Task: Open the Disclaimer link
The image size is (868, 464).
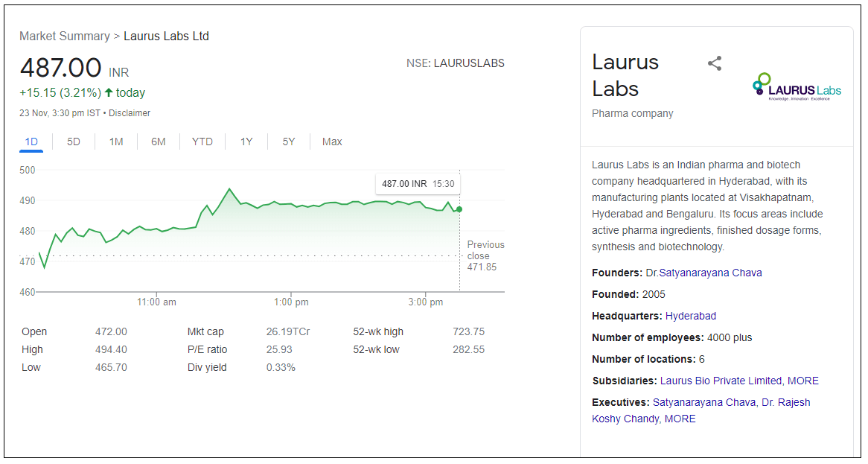Action: point(130,113)
